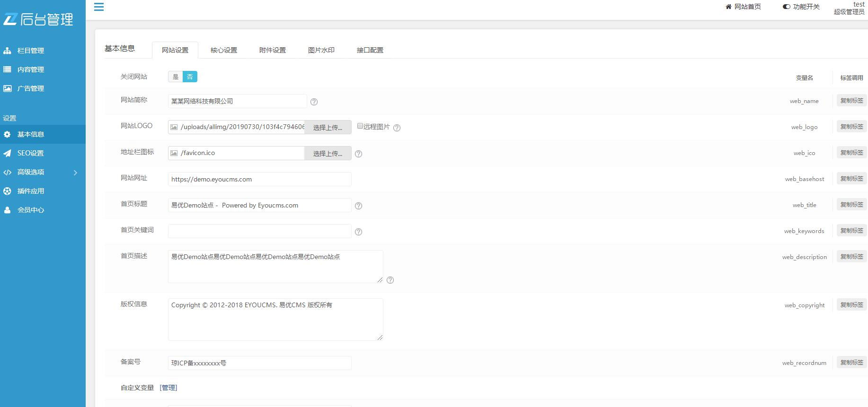Click the help icon beside 首页标题 field
Image resolution: width=868 pixels, height=407 pixels.
358,206
